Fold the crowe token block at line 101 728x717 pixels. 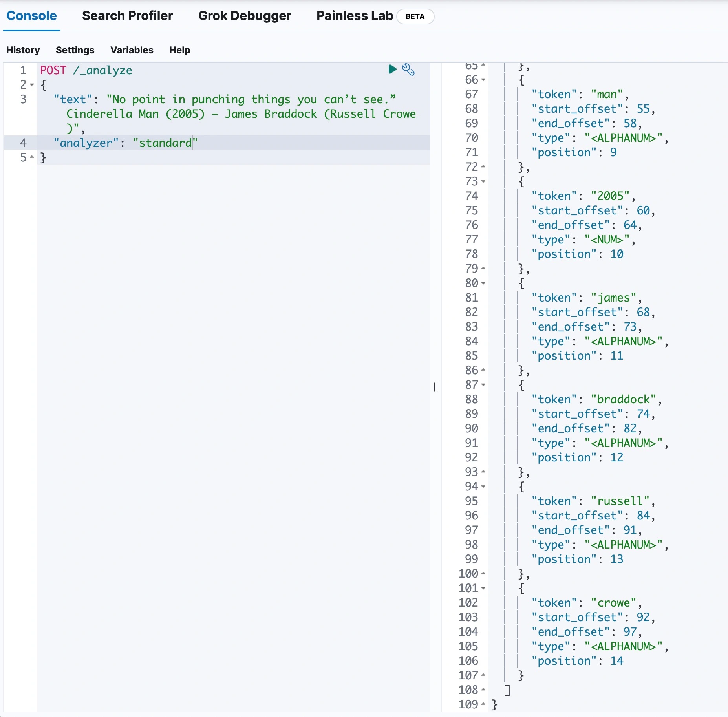point(483,588)
